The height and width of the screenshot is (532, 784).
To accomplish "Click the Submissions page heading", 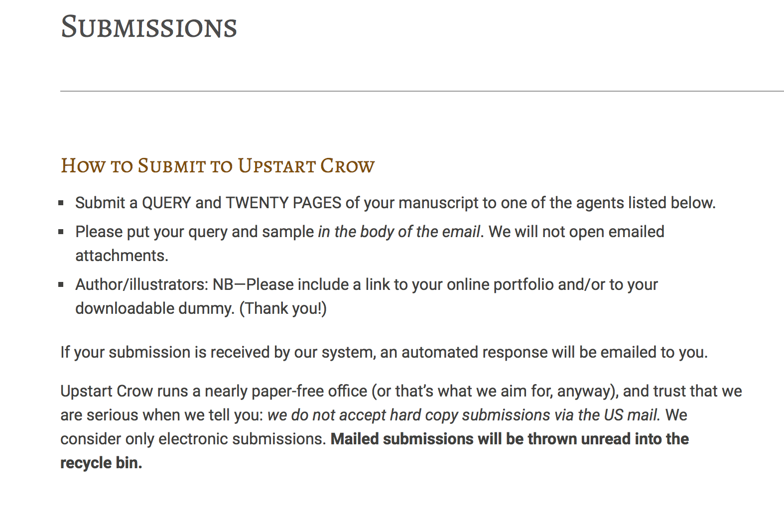I will (x=148, y=27).
